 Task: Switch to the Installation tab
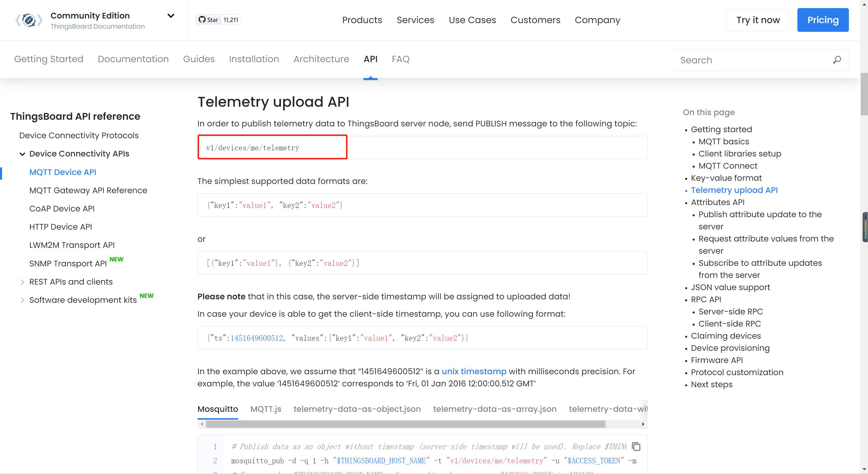(254, 59)
